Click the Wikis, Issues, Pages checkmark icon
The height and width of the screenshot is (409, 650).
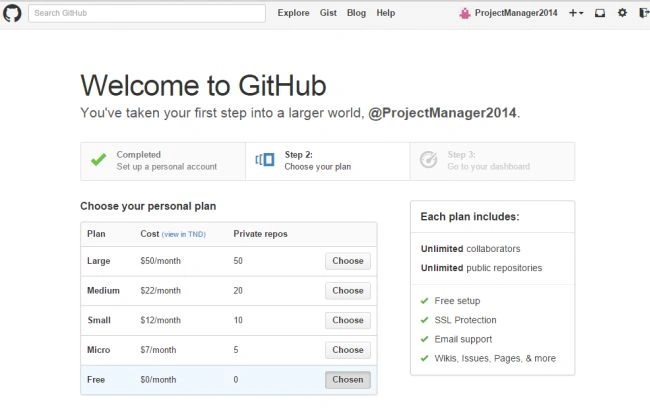(424, 358)
